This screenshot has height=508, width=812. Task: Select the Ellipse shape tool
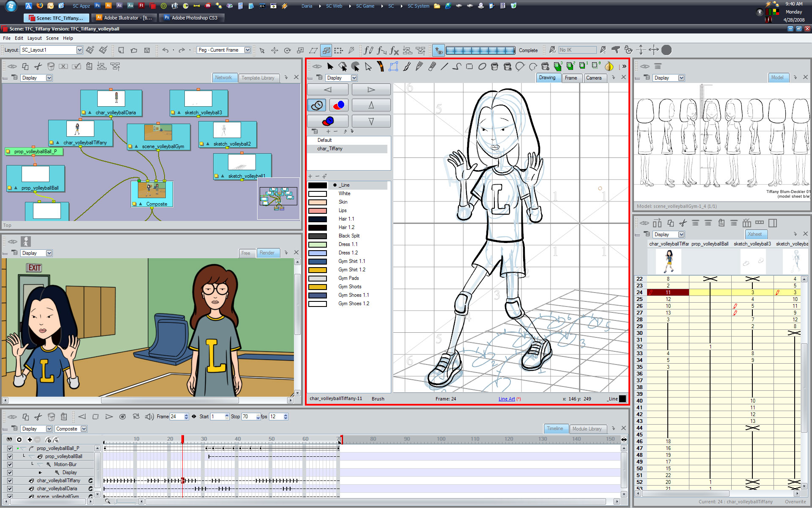coord(482,66)
